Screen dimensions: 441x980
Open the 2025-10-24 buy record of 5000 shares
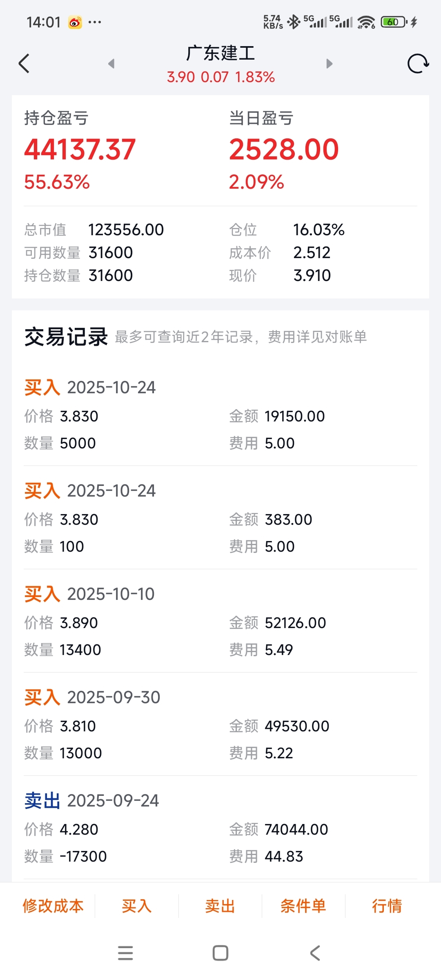(x=220, y=415)
